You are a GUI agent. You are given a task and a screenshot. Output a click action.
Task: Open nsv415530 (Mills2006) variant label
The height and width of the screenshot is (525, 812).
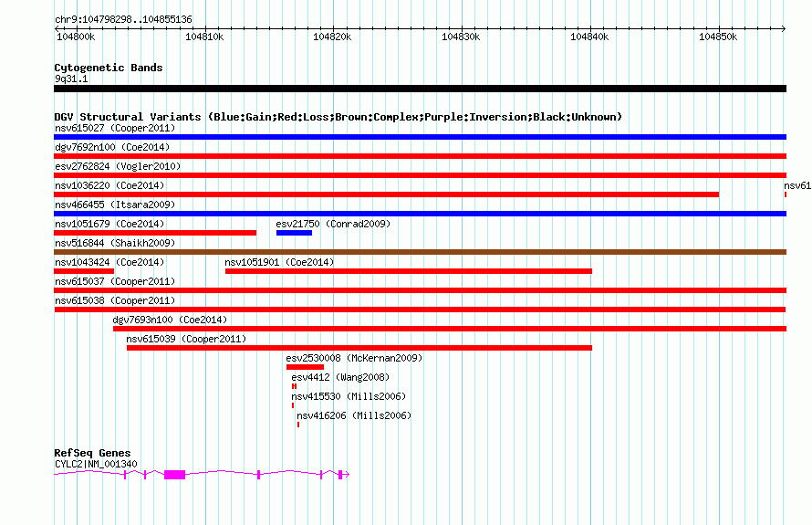[349, 396]
